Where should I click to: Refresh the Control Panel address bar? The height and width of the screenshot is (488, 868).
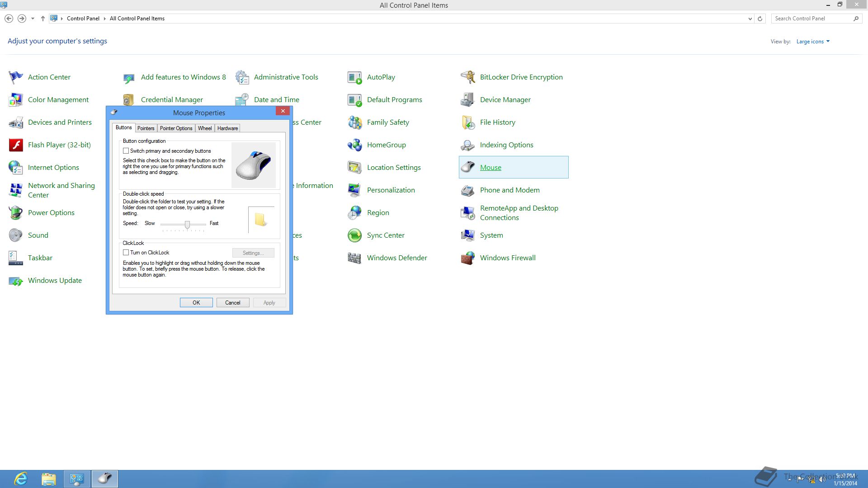click(760, 19)
